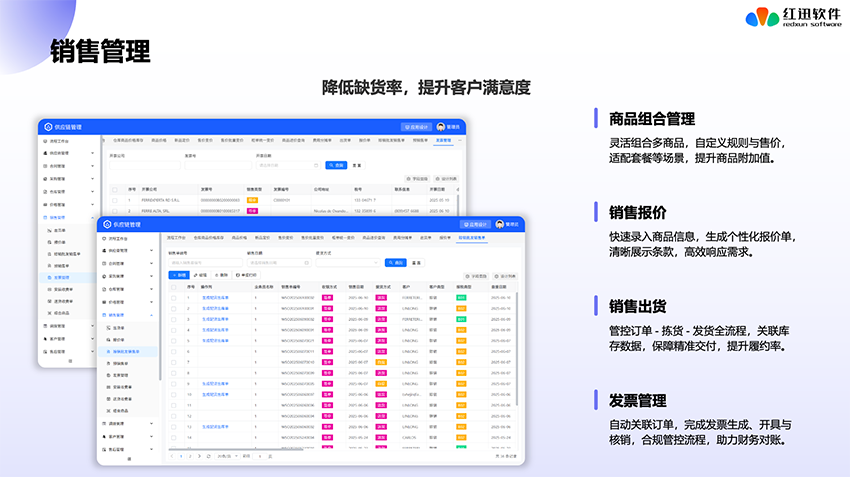Expand 供应商管理 in the front window sidebar
The width and height of the screenshot is (850, 477).
tap(150, 250)
